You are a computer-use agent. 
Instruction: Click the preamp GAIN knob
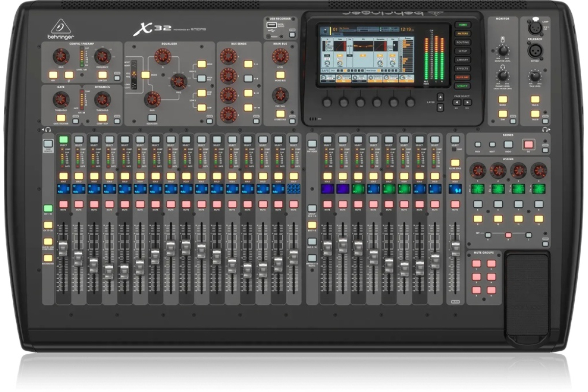tap(61, 55)
